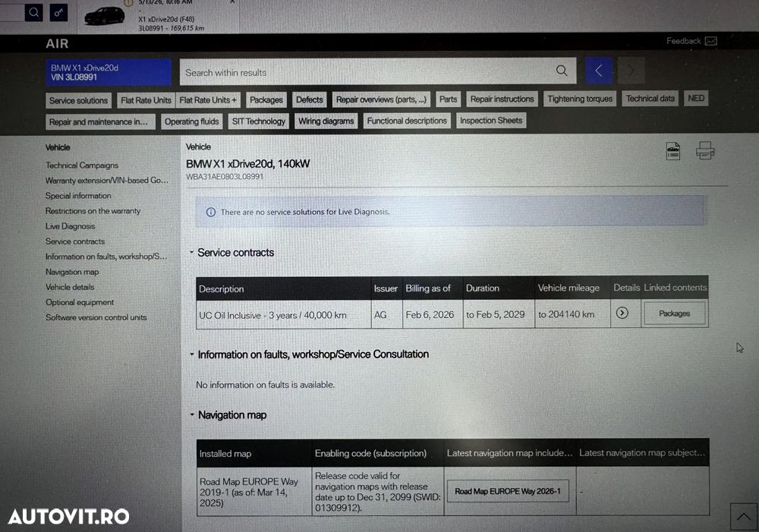Click Road Map EUROPE Way 2026-1 button
This screenshot has width=759, height=532.
(x=508, y=491)
